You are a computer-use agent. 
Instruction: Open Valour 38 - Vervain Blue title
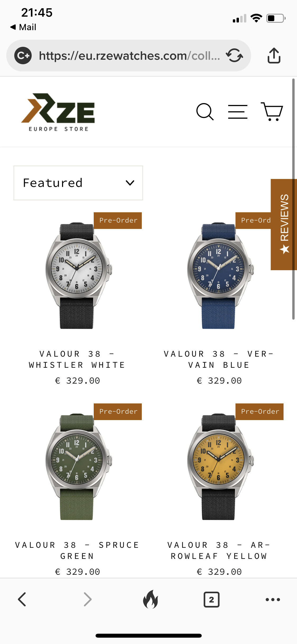click(219, 359)
